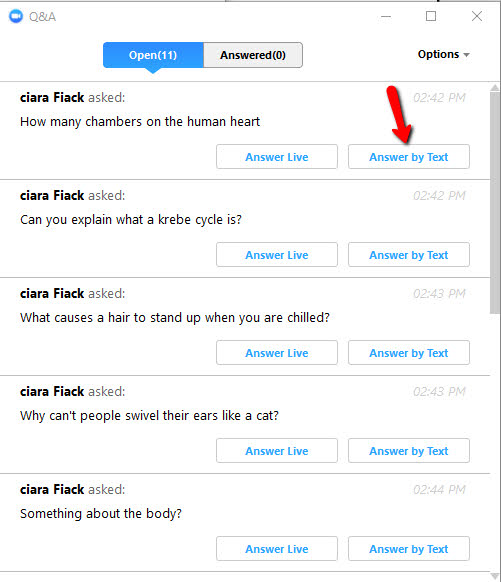Answer Live the hair standing up question
This screenshot has height=582, width=501.
(x=277, y=353)
